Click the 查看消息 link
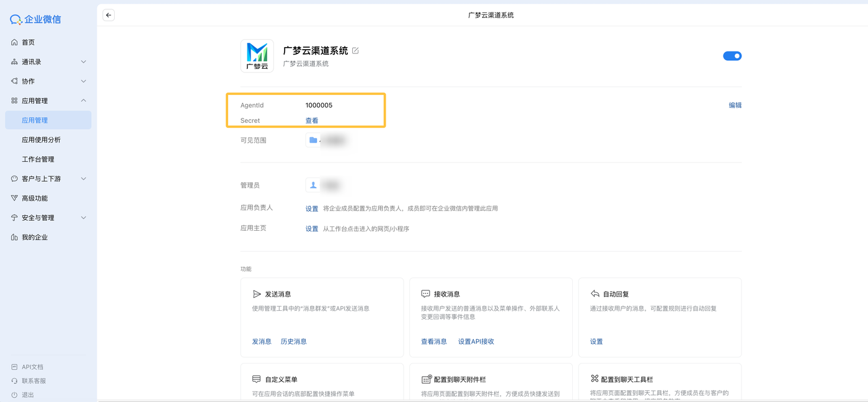Screen dimensions: 868x402 pos(434,342)
